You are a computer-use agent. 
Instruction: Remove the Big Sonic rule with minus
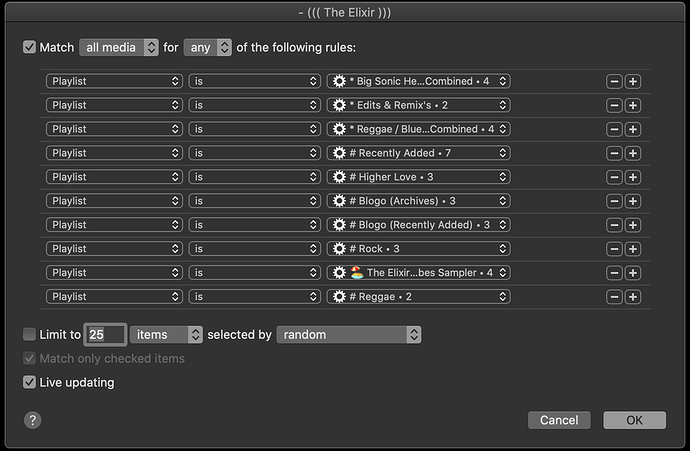coord(615,81)
